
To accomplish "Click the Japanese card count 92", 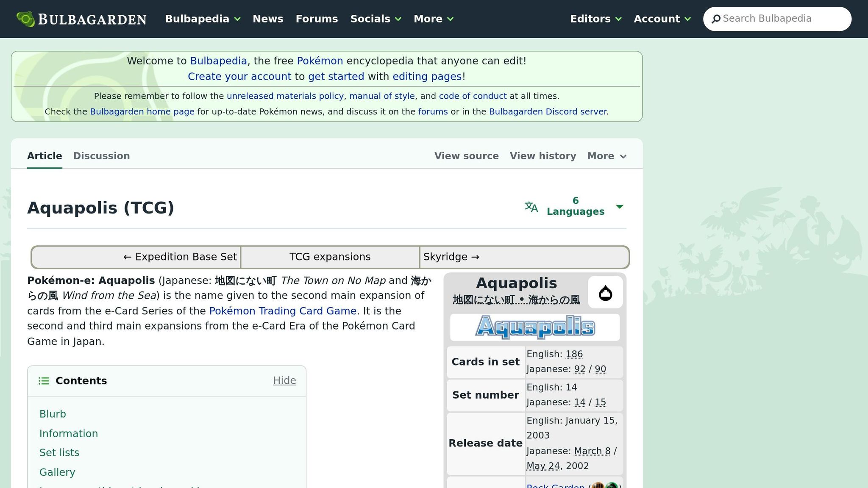I will pyautogui.click(x=579, y=369).
